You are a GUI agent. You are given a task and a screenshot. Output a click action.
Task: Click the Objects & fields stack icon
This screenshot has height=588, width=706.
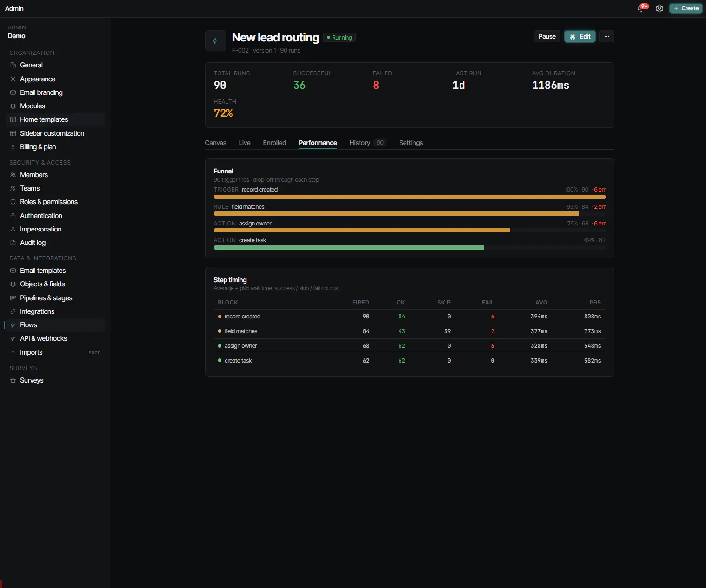click(x=13, y=284)
